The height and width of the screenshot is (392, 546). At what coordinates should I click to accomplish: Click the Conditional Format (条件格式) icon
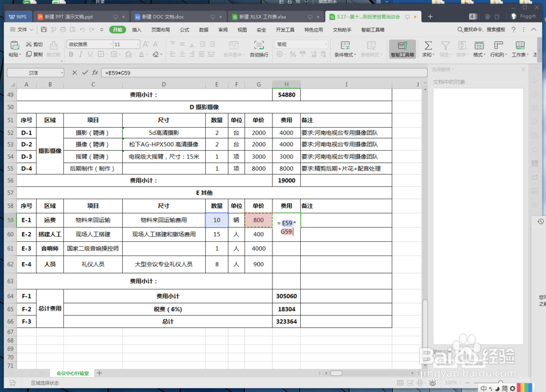coord(345,46)
